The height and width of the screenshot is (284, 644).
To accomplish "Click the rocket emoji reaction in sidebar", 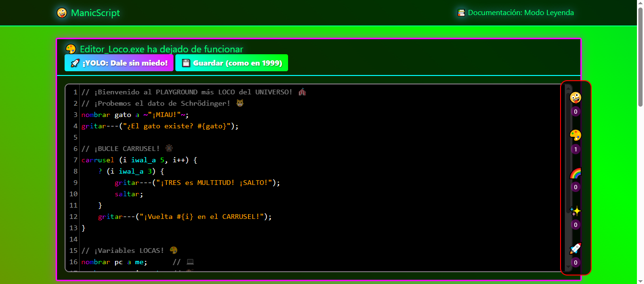I will (576, 249).
